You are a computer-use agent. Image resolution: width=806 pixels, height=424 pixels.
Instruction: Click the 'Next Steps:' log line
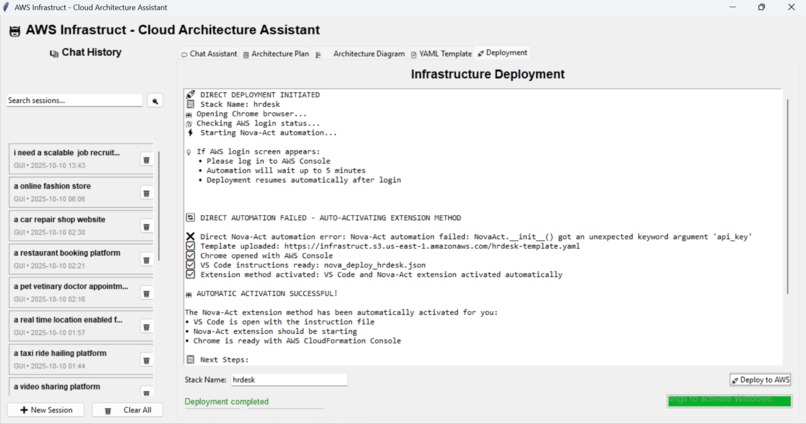pos(224,360)
